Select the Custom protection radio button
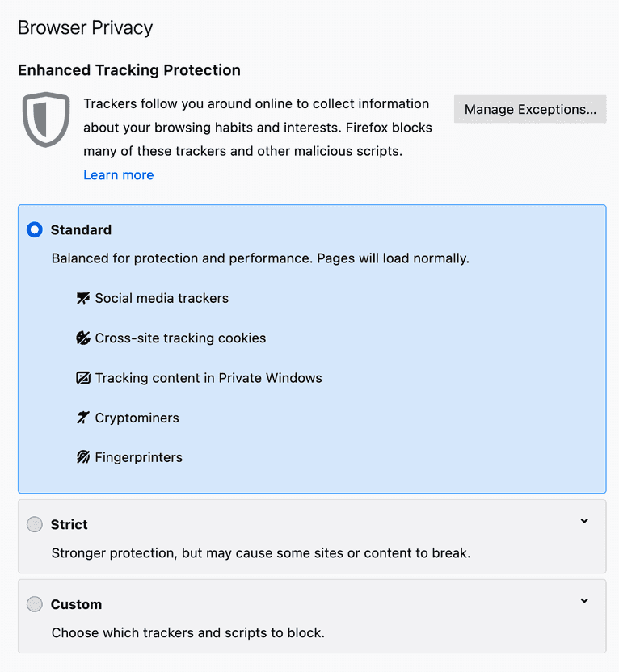Viewport: 619px width, 672px height. [x=34, y=604]
